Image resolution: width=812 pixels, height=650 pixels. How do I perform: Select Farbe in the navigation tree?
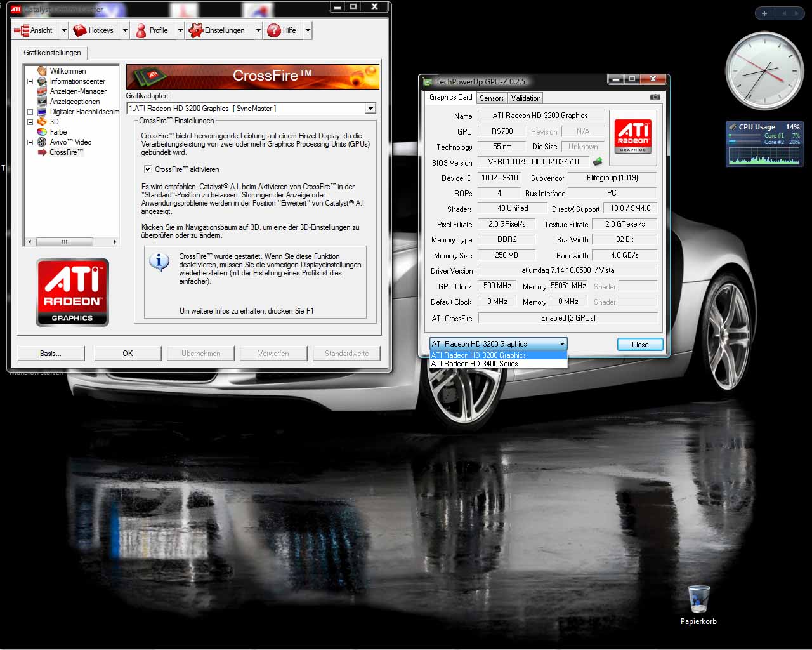click(x=58, y=132)
